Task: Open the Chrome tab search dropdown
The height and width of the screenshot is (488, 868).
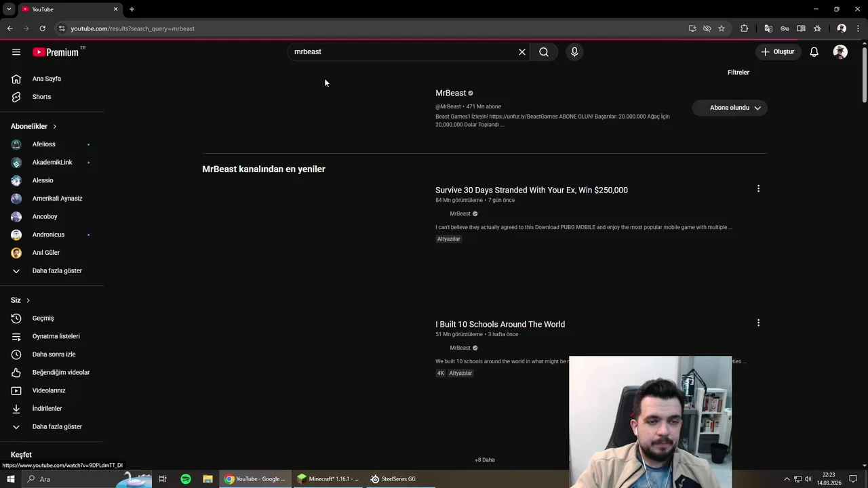Action: (9, 9)
